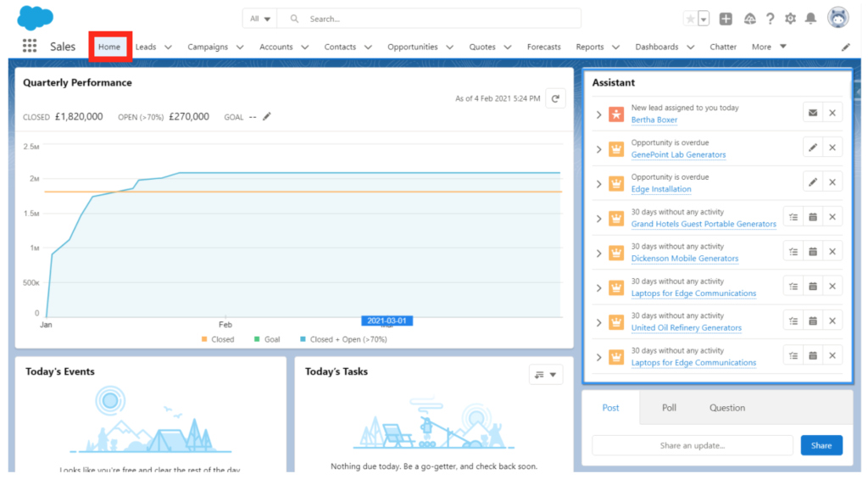Create task for United Oil Refinery Generators

pyautogui.click(x=793, y=321)
